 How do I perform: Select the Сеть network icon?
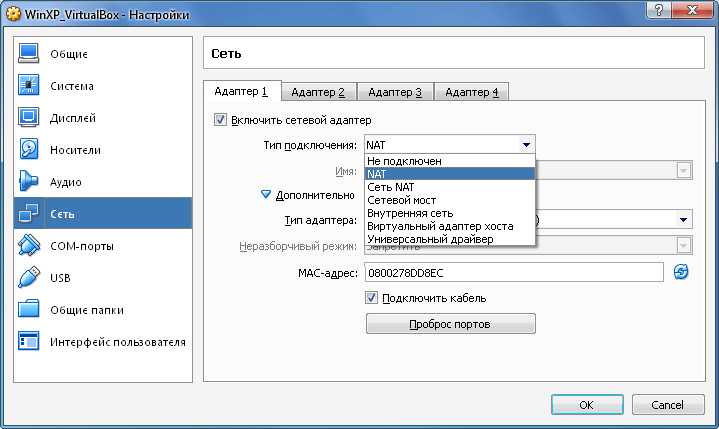(x=28, y=214)
